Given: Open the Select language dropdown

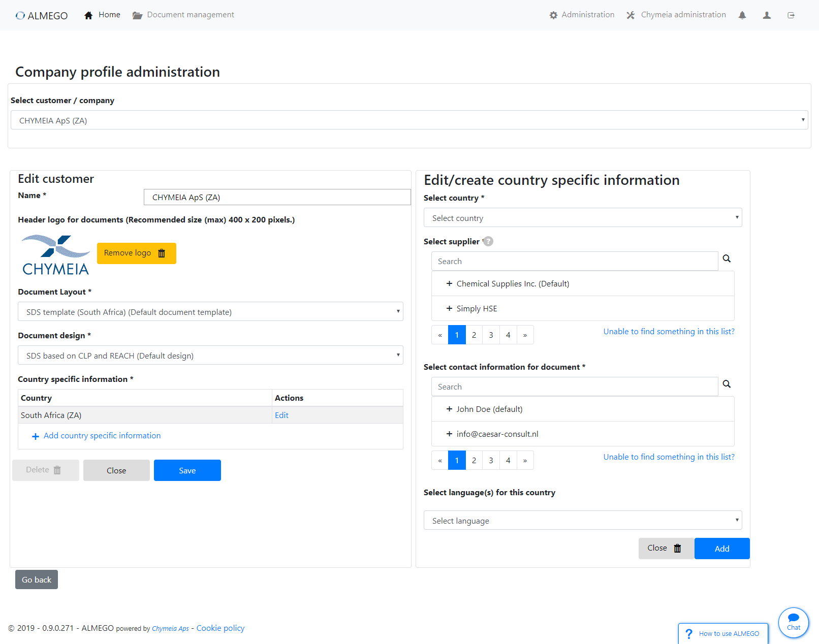Looking at the screenshot, I should coord(583,520).
